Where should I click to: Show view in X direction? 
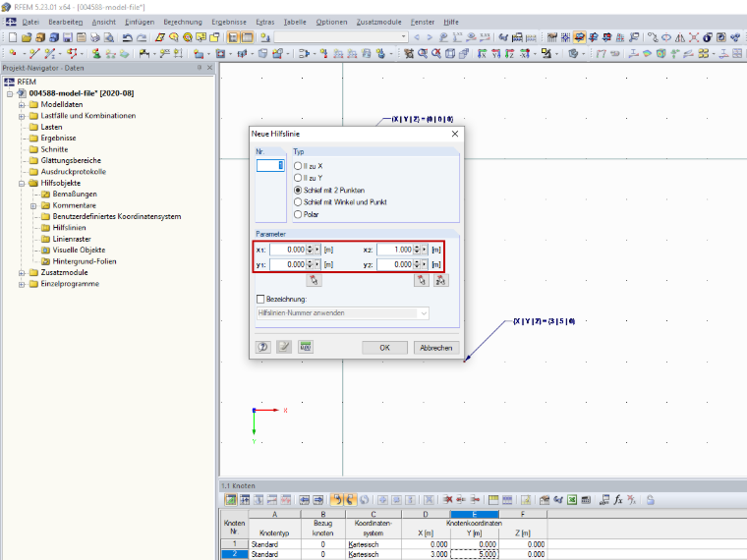(x=483, y=53)
